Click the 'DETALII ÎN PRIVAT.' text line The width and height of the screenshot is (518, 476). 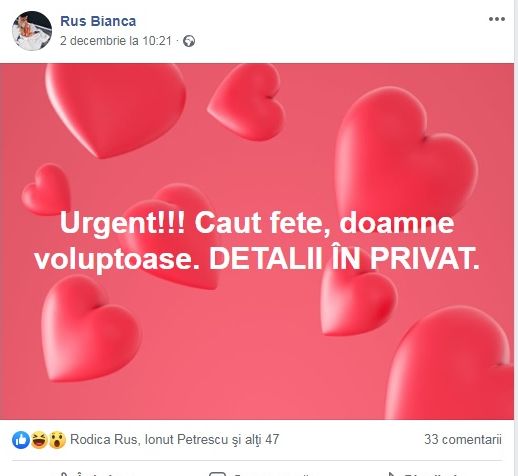(344, 259)
